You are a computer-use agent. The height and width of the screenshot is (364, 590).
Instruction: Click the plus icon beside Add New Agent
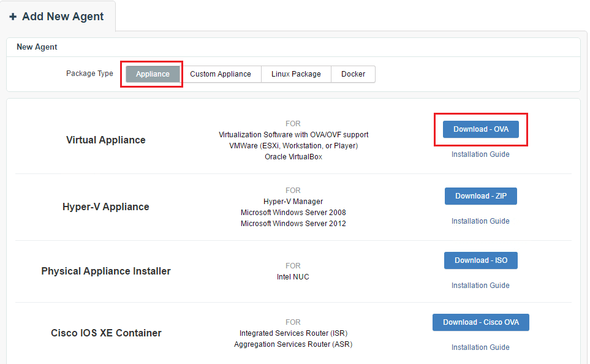13,17
